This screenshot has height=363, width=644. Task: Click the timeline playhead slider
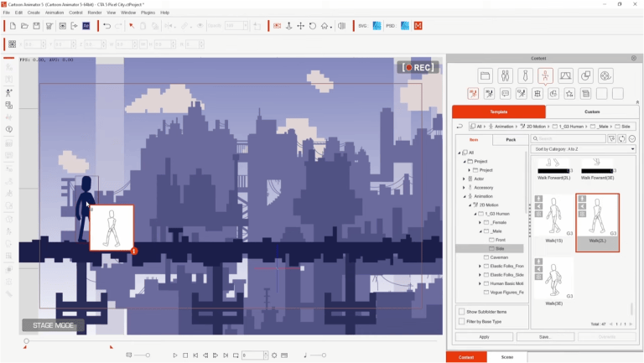click(26, 341)
